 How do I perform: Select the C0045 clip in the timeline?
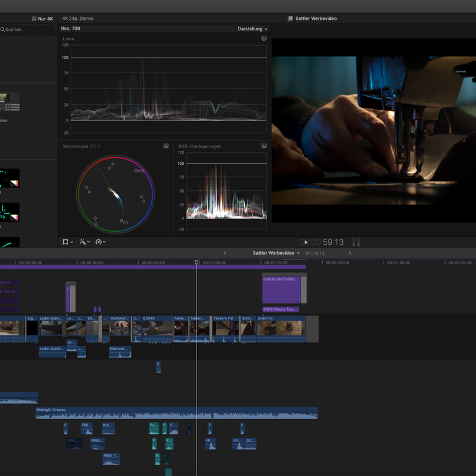pyautogui.click(x=157, y=328)
